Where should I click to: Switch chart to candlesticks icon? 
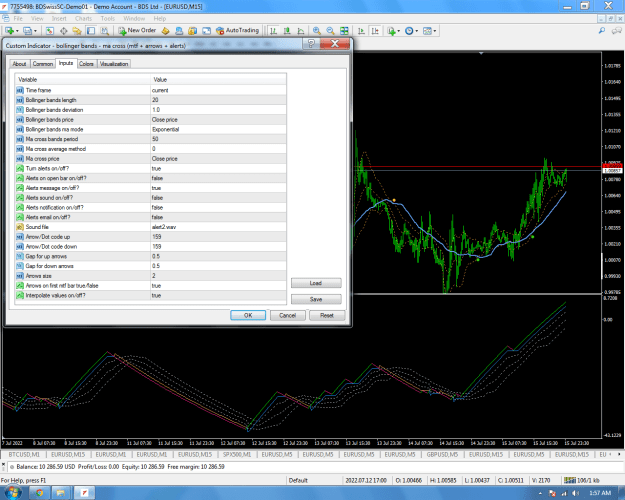(287, 31)
